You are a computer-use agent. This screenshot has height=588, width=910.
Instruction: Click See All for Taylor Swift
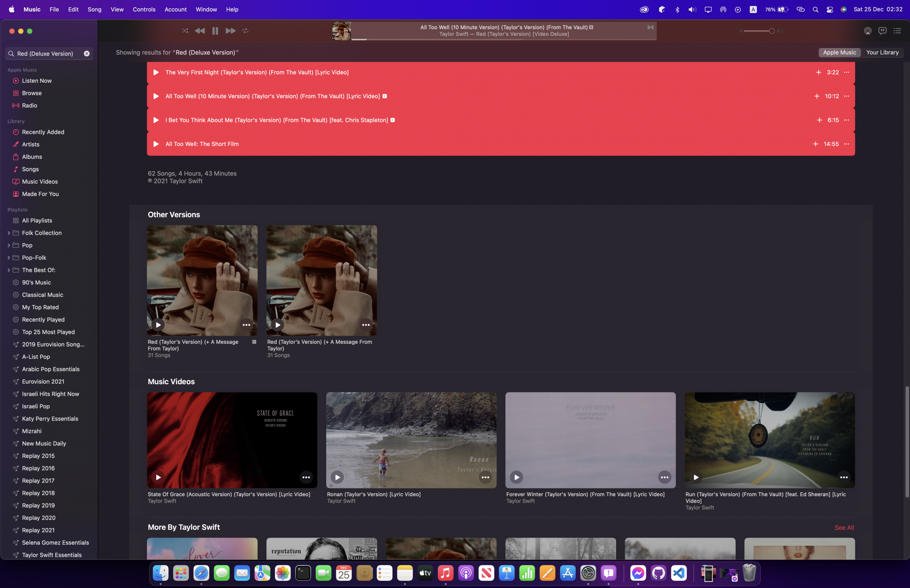click(844, 528)
